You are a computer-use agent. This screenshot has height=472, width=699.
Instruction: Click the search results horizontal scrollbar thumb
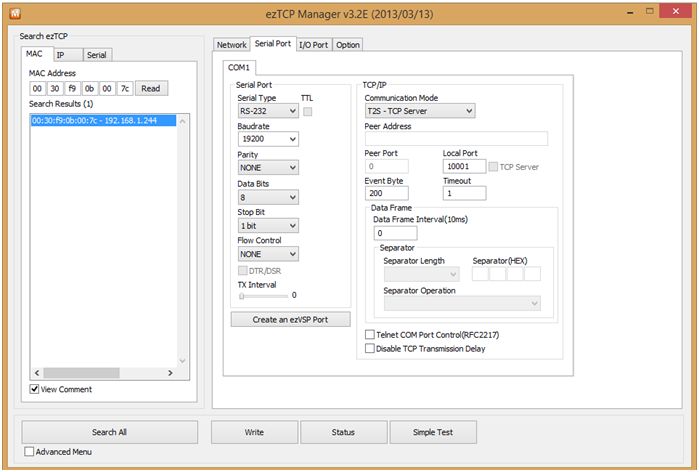coord(81,373)
